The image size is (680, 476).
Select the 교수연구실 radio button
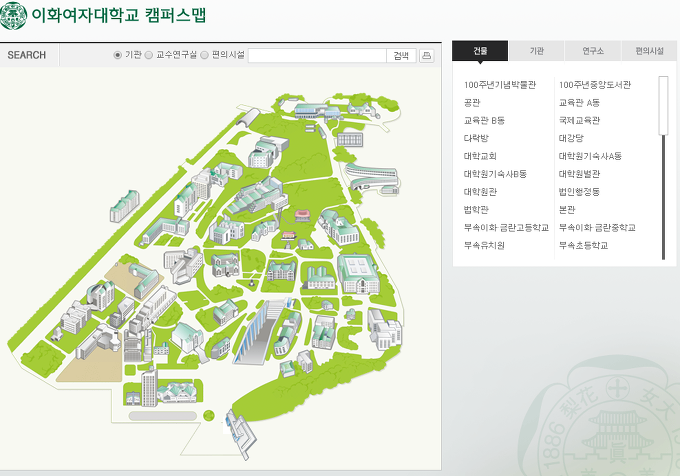(x=148, y=55)
